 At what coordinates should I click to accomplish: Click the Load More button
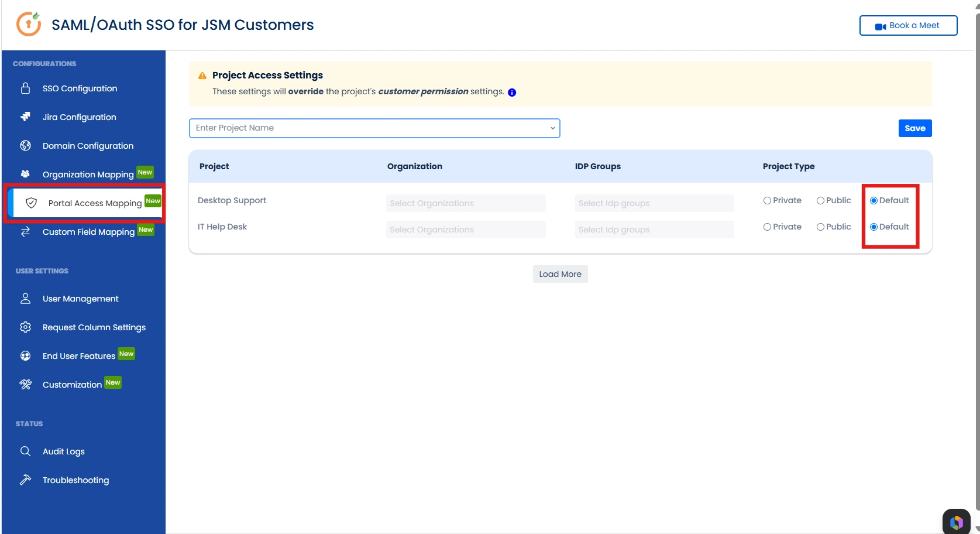click(x=560, y=274)
